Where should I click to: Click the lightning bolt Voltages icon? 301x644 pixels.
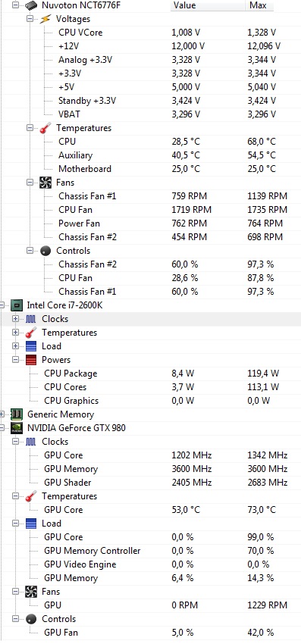point(45,19)
